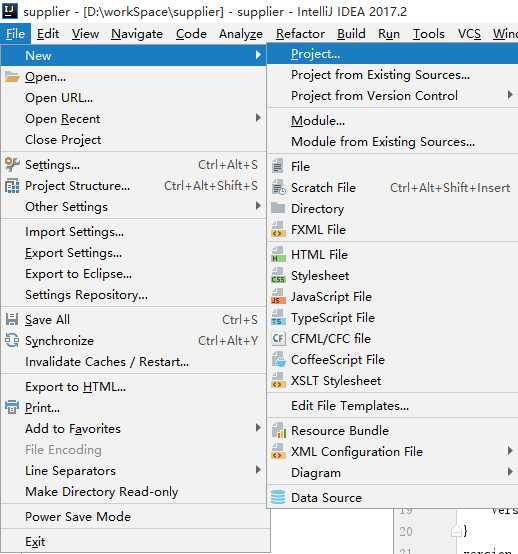Open the Refactor menu
Viewport: 518px width, 554px height.
click(x=300, y=34)
